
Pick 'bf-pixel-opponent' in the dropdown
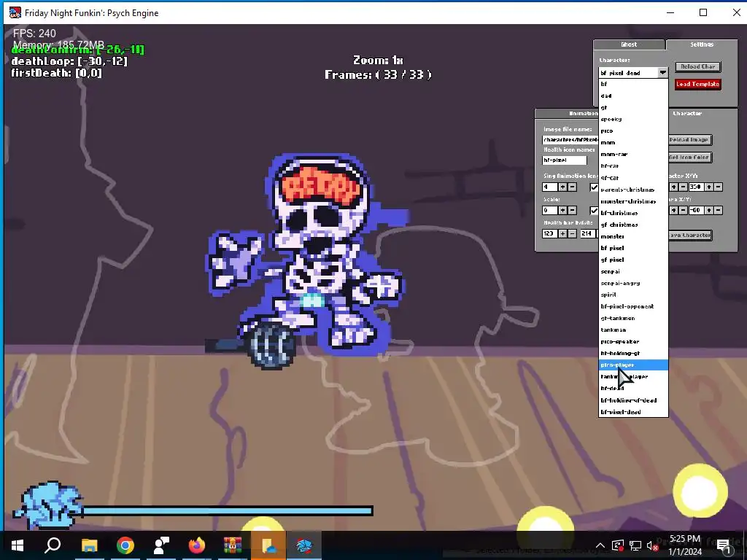point(633,306)
